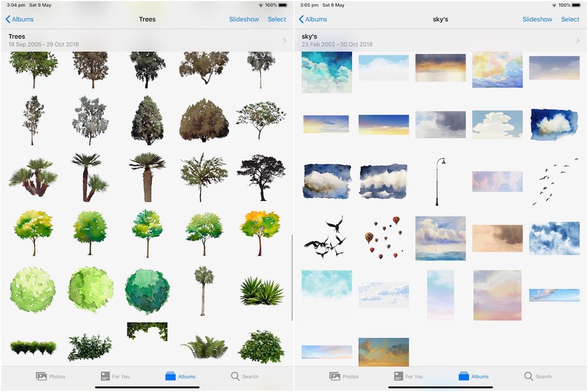Open the hot air balloons photo

pyautogui.click(x=382, y=237)
